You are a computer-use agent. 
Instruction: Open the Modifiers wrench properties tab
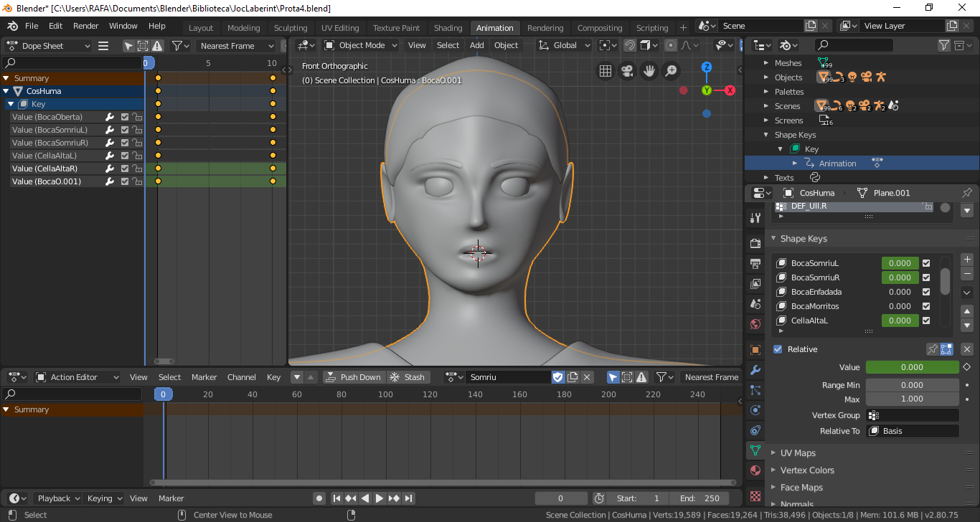755,370
